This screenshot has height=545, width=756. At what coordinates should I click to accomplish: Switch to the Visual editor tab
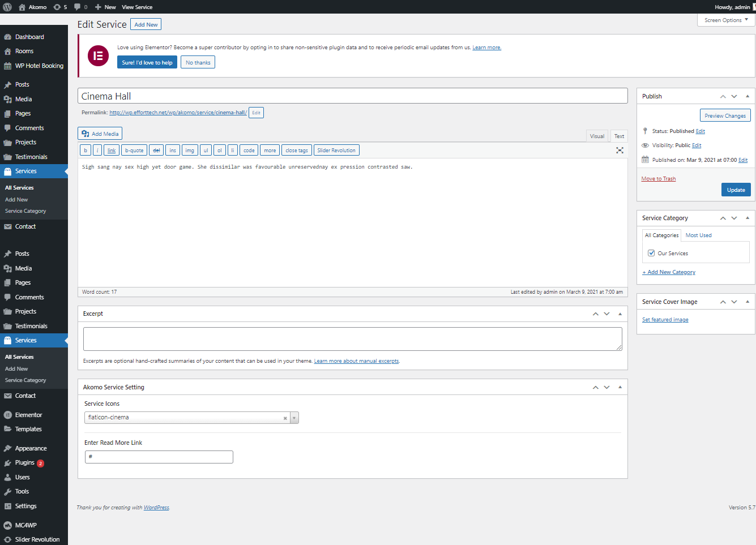pyautogui.click(x=597, y=136)
